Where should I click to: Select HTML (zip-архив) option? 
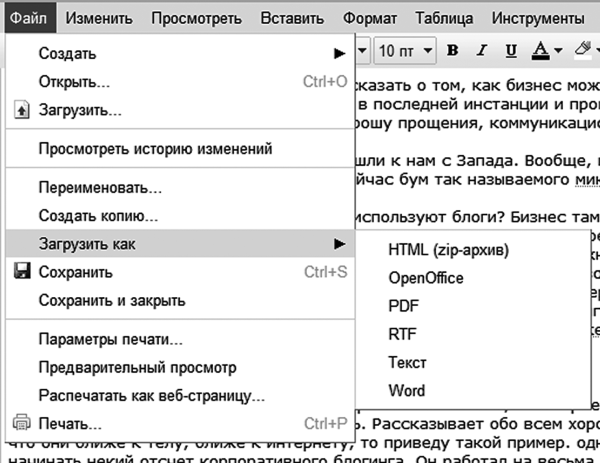click(x=449, y=250)
